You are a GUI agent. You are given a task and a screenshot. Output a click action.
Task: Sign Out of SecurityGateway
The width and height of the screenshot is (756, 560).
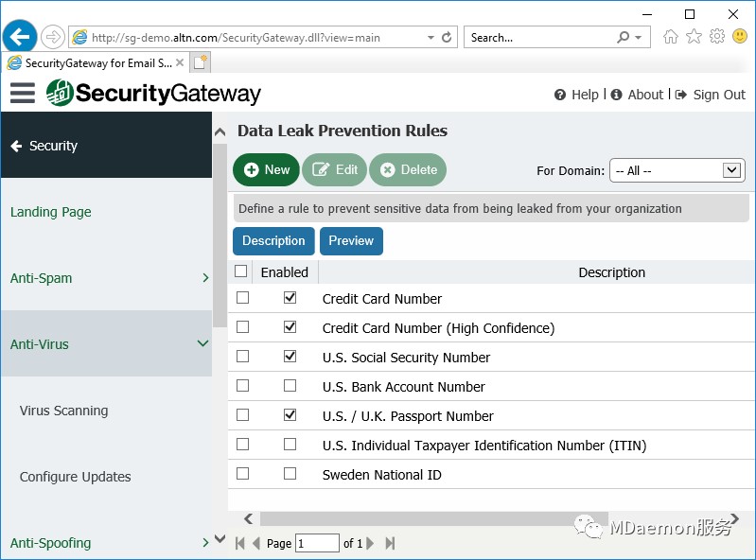coord(711,95)
